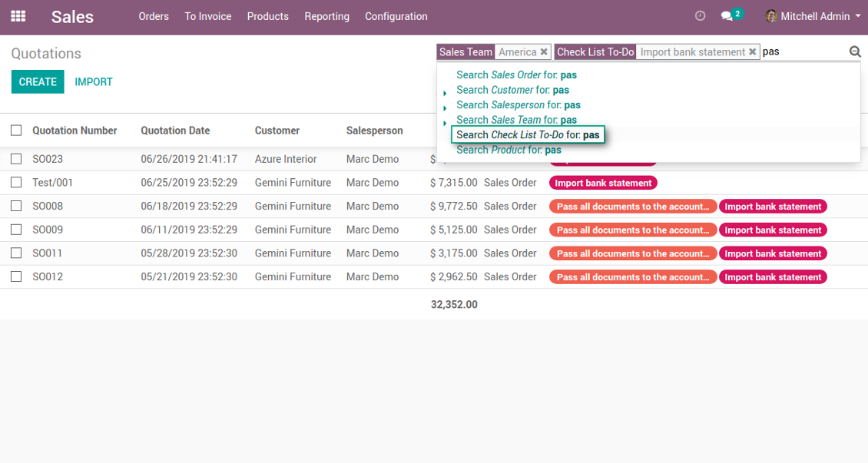
Task: Open the Configuration menu
Action: coord(396,17)
